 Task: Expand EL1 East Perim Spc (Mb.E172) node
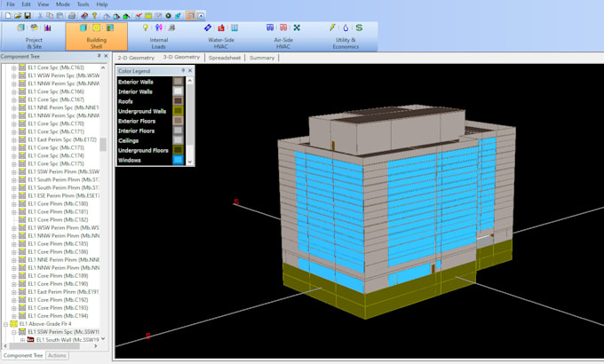point(14,139)
